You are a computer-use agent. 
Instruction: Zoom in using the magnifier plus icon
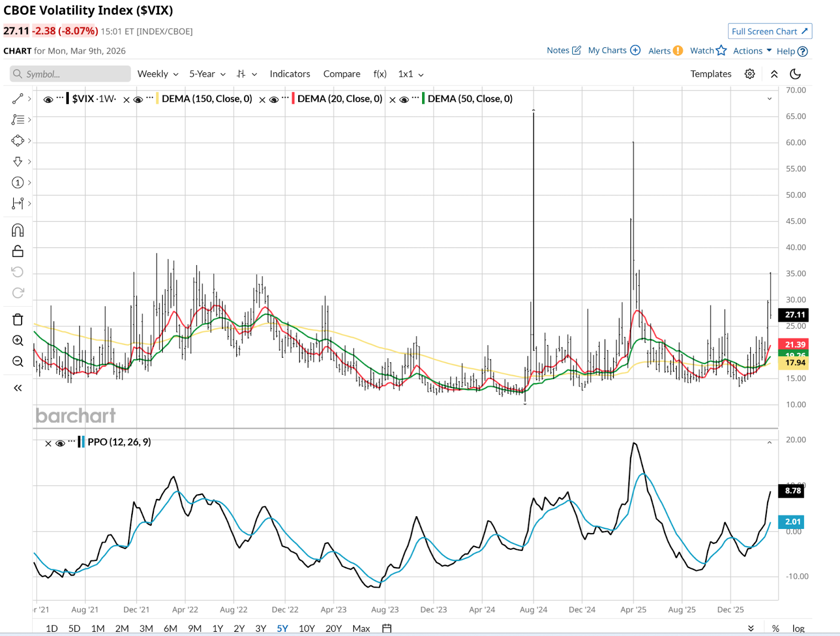pos(17,340)
